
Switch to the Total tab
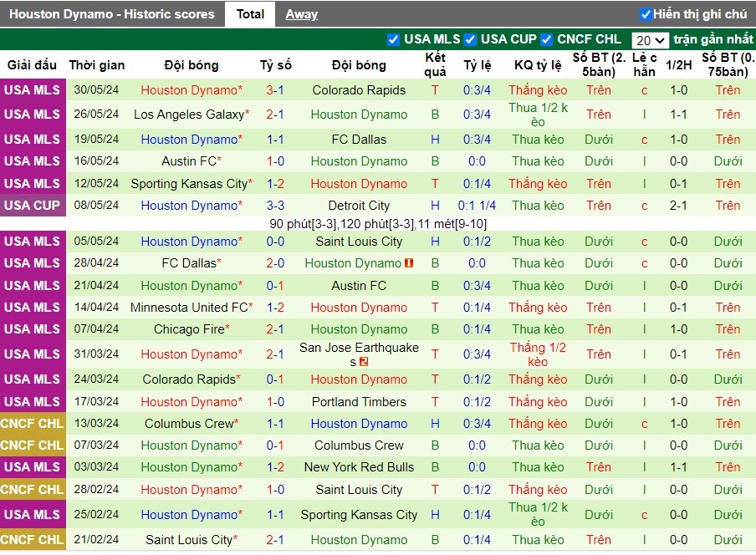click(x=250, y=14)
